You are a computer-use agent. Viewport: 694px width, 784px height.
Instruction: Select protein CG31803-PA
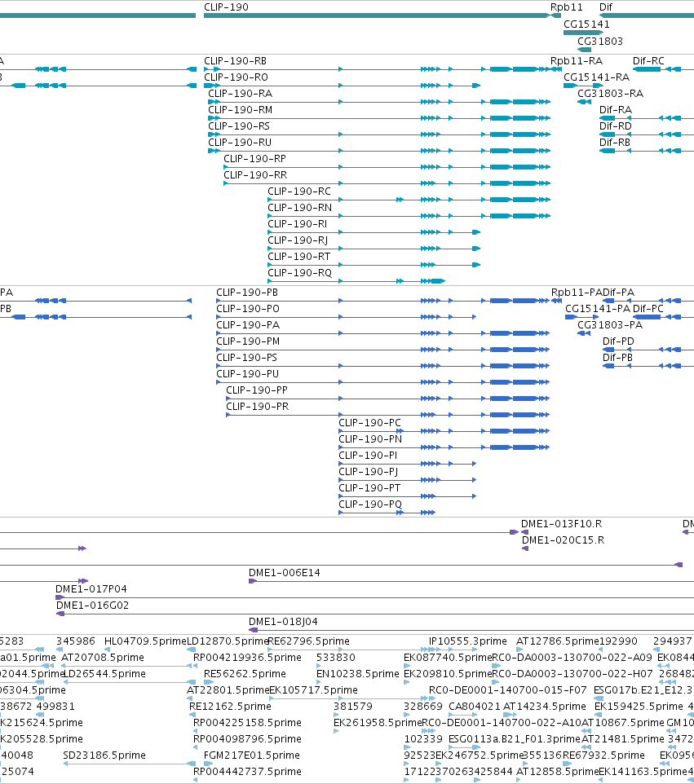(x=610, y=325)
